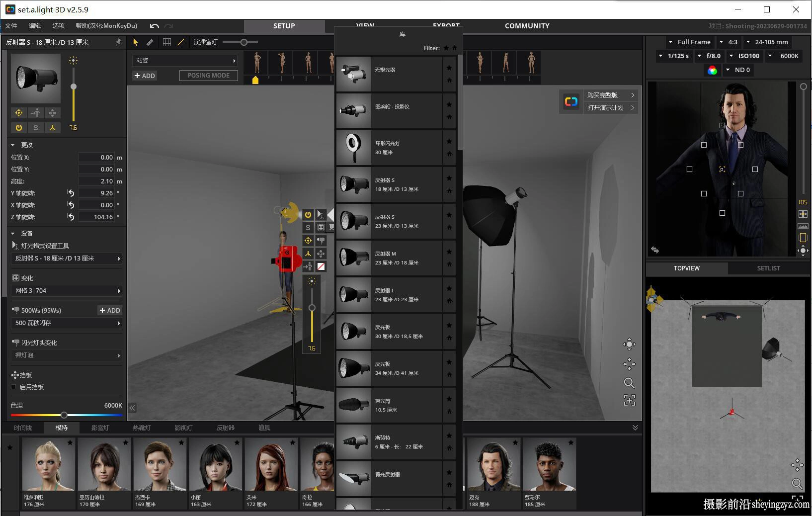Favorite the 束光筒 library item star
The width and height of the screenshot is (812, 516).
coord(449,399)
